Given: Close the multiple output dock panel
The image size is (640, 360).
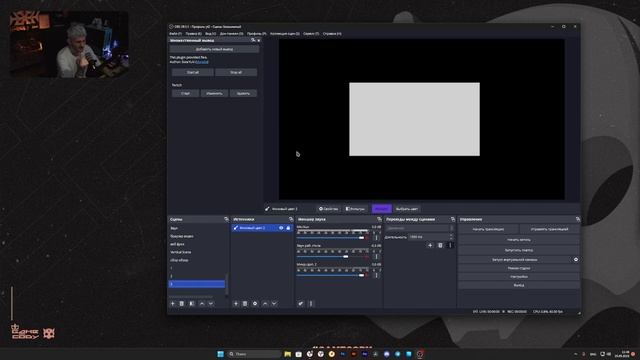Looking at the screenshot, I should [259, 40].
